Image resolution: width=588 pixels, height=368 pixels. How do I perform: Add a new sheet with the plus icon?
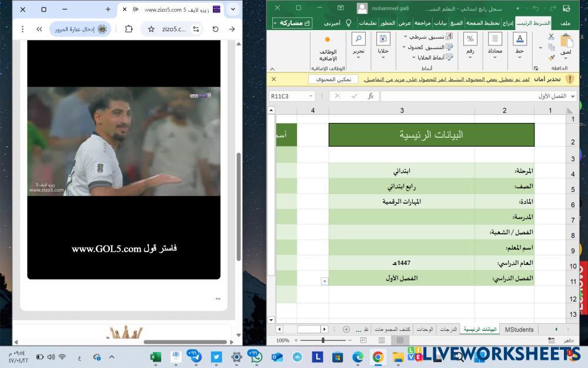pos(346,329)
